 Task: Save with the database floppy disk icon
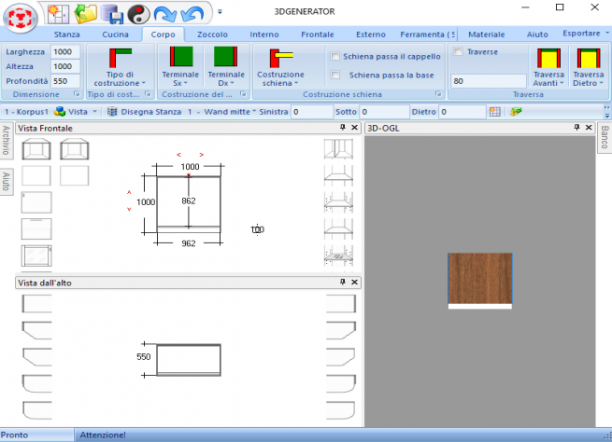(112, 14)
